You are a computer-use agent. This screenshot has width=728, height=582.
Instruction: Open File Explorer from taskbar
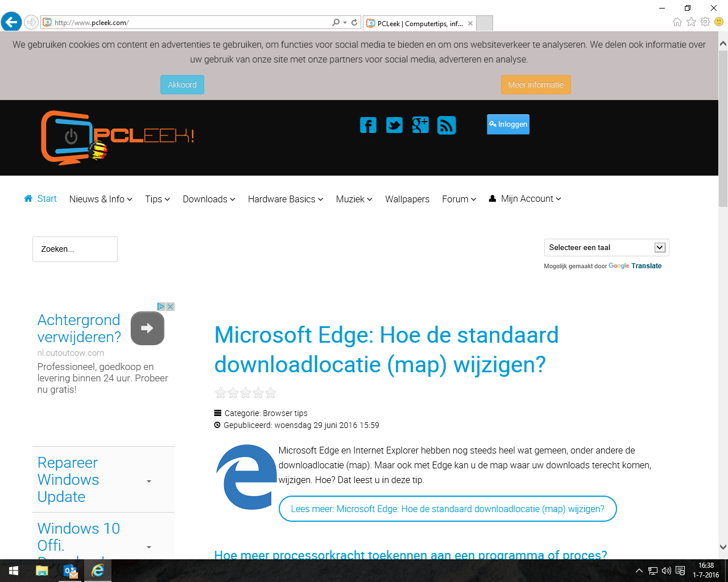42,571
